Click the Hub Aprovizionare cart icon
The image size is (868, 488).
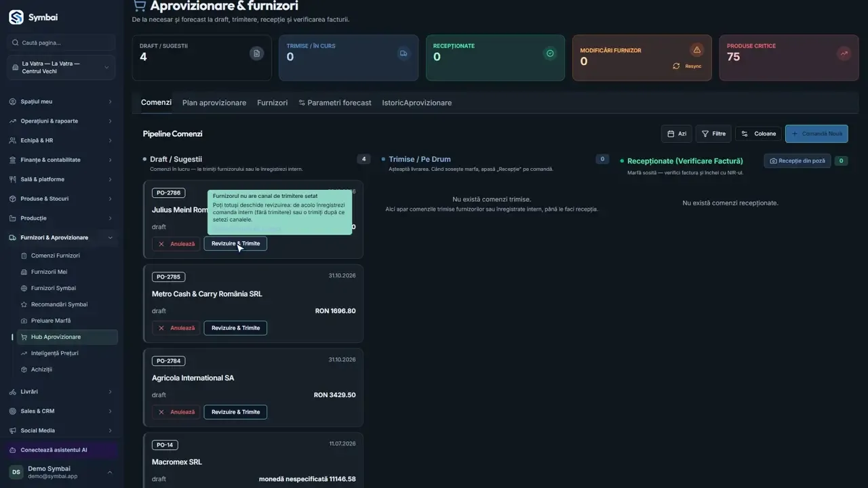coord(24,337)
